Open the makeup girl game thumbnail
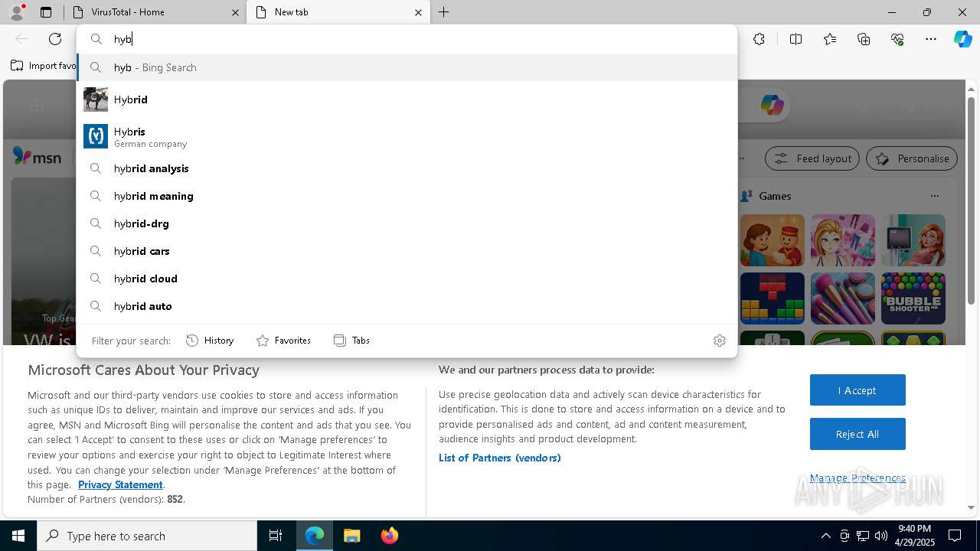The width and height of the screenshot is (980, 551). pos(842,240)
